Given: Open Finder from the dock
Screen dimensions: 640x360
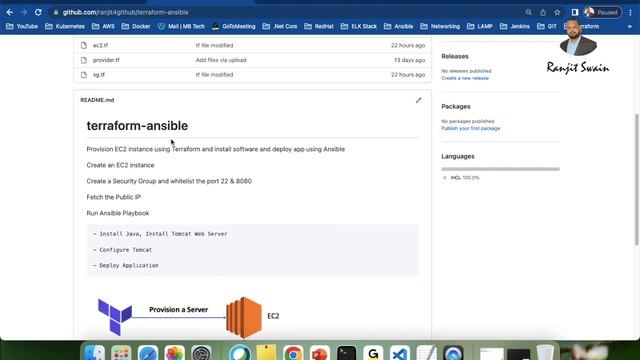Looking at the screenshot, I should [95, 353].
